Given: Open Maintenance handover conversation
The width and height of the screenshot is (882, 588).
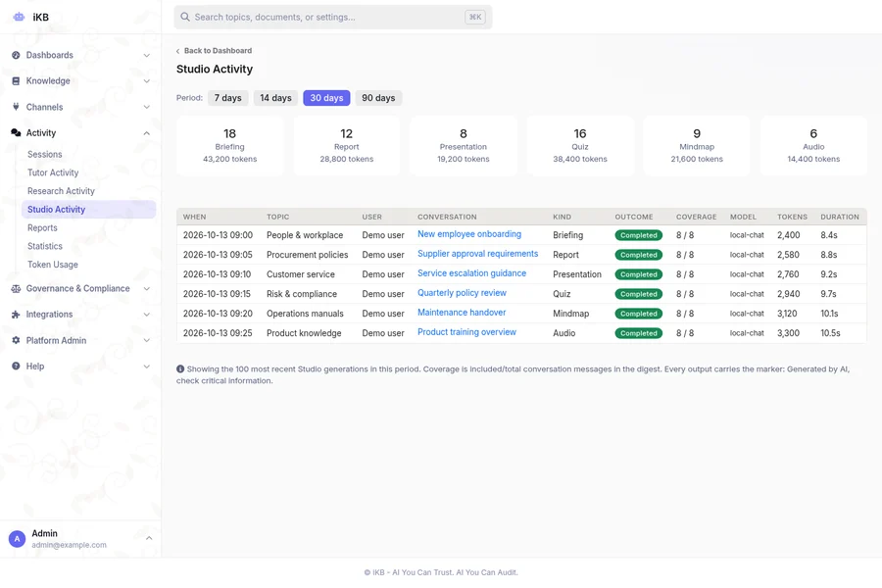Looking at the screenshot, I should pyautogui.click(x=462, y=313).
